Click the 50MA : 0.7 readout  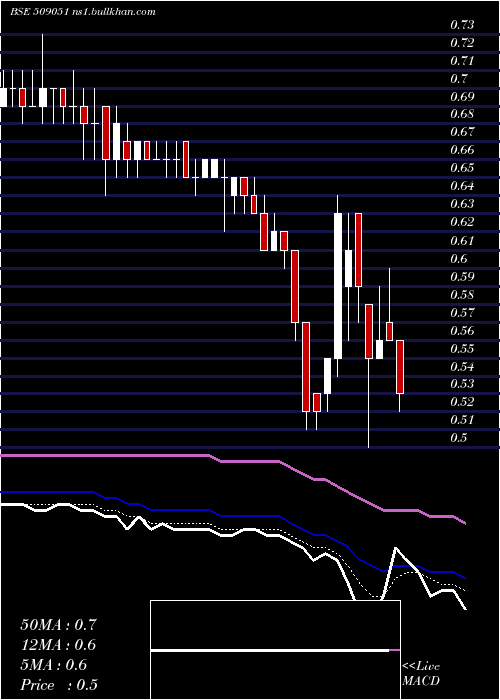58,625
